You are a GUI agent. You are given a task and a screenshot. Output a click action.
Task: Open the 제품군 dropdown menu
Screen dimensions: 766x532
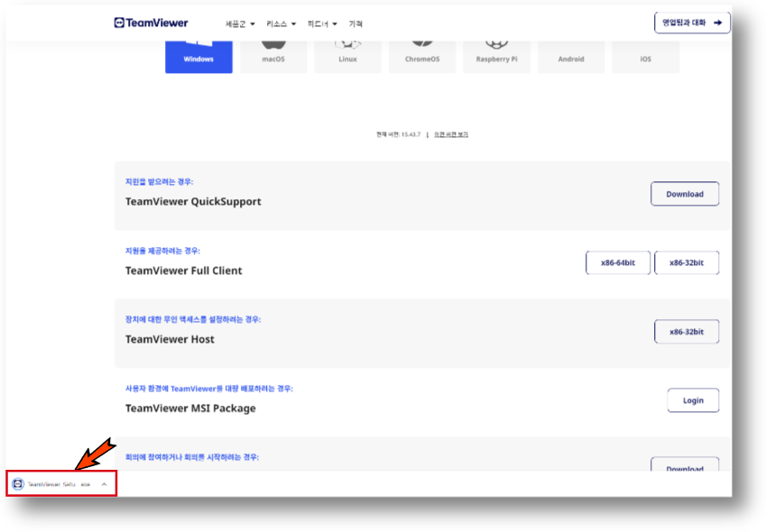pos(240,23)
